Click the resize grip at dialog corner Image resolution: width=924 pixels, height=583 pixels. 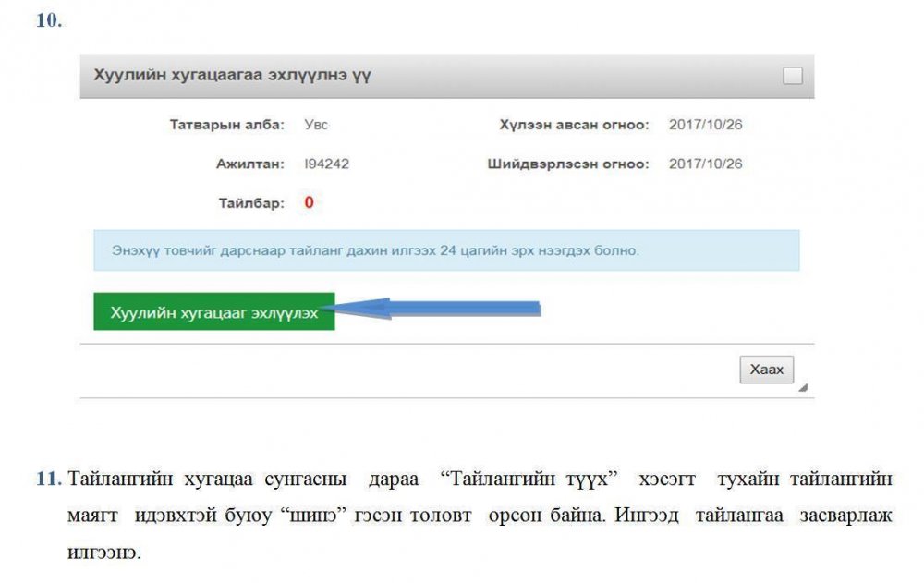coord(802,388)
